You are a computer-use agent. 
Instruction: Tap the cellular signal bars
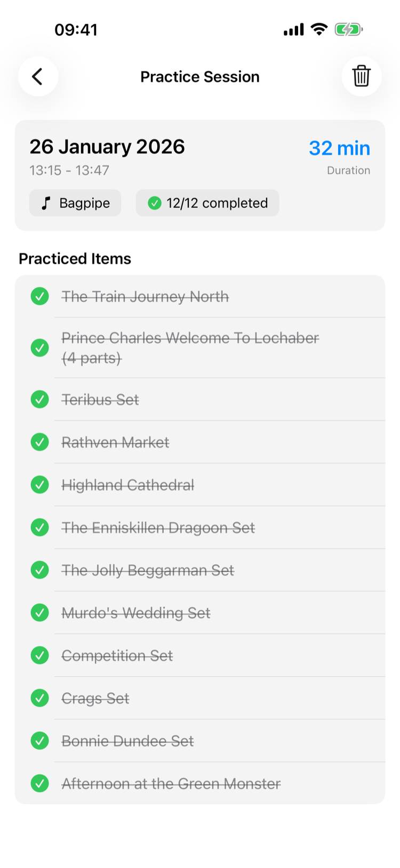(x=293, y=29)
